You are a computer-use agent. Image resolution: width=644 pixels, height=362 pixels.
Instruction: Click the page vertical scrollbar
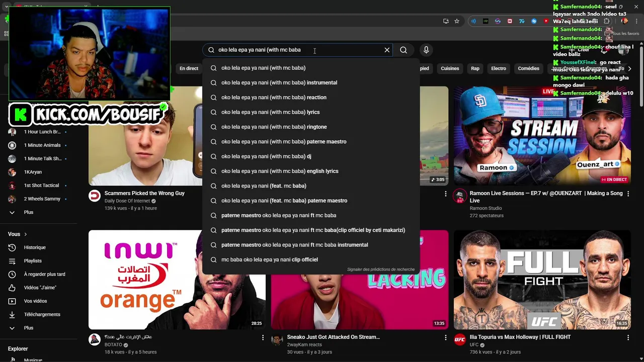click(641, 75)
